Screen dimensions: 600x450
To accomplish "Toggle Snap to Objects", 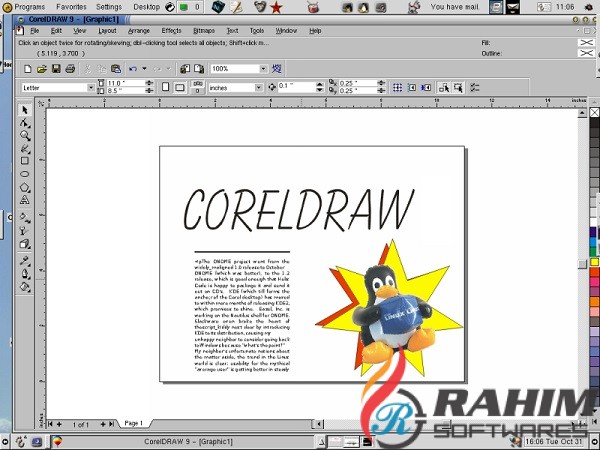I will coord(426,88).
